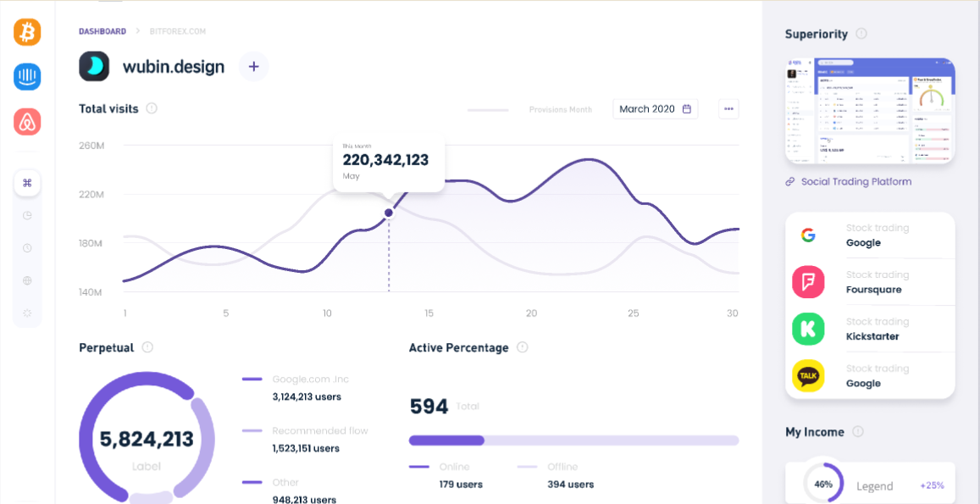Click the 46% income ring
Image resolution: width=980 pixels, height=504 pixels.
[823, 484]
